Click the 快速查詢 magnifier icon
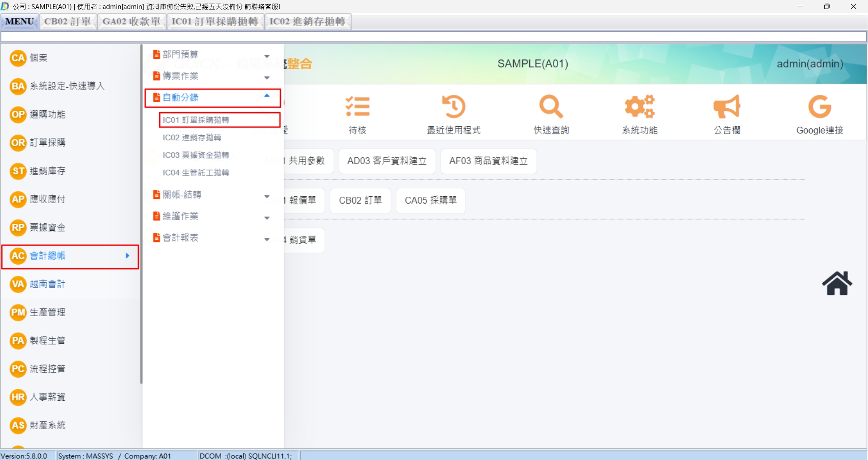The height and width of the screenshot is (460, 868). pos(551,107)
